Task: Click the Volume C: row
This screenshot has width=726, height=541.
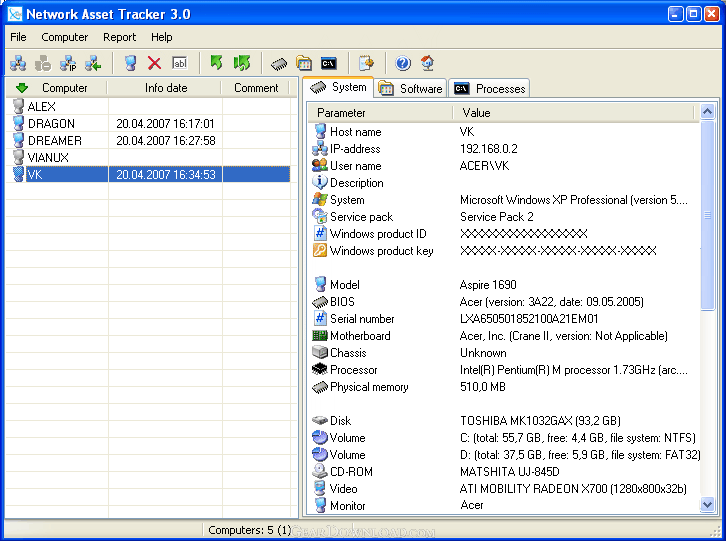Action: pyautogui.click(x=505, y=438)
